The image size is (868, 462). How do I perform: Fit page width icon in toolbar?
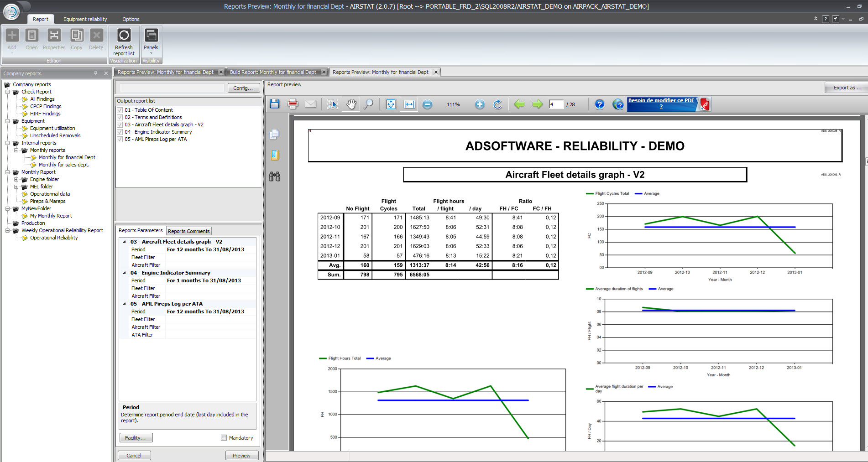[x=409, y=104]
